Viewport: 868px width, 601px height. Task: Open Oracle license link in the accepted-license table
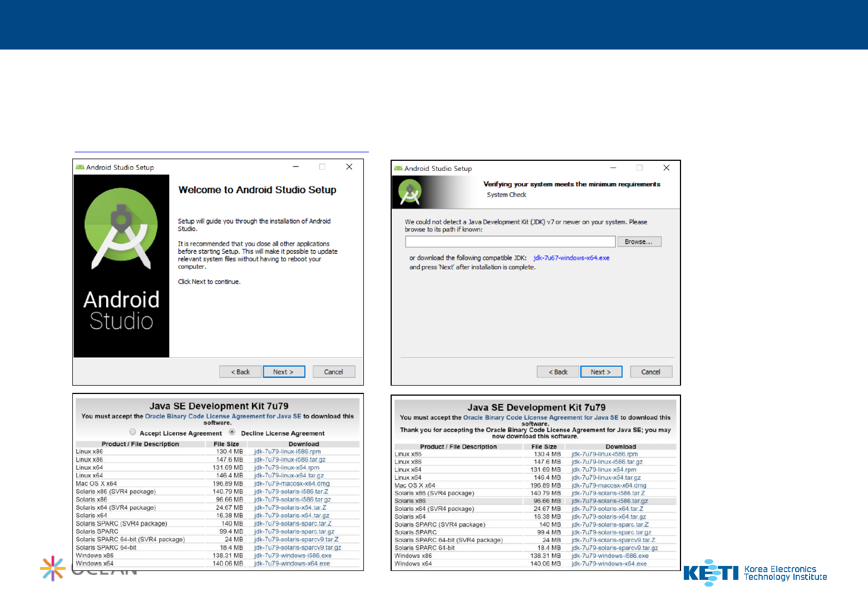pyautogui.click(x=541, y=417)
